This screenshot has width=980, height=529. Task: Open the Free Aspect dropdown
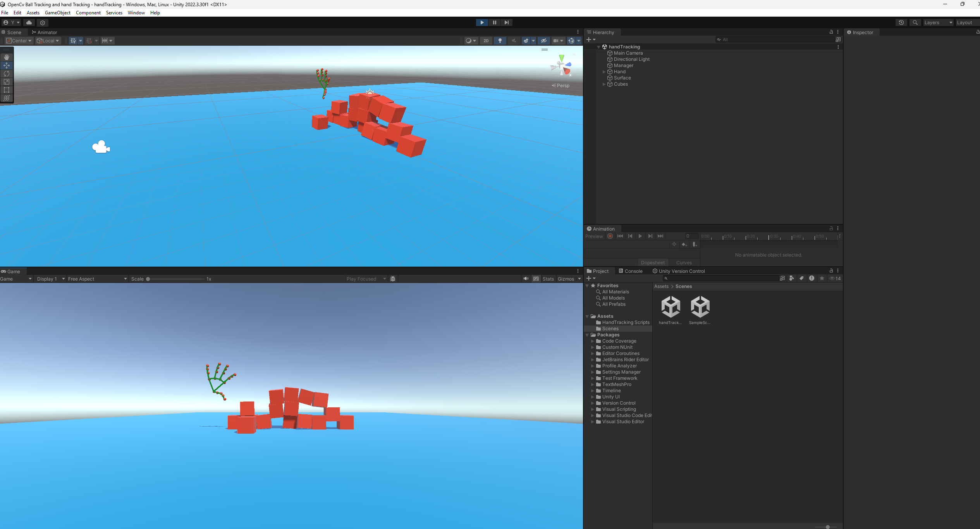(x=97, y=279)
